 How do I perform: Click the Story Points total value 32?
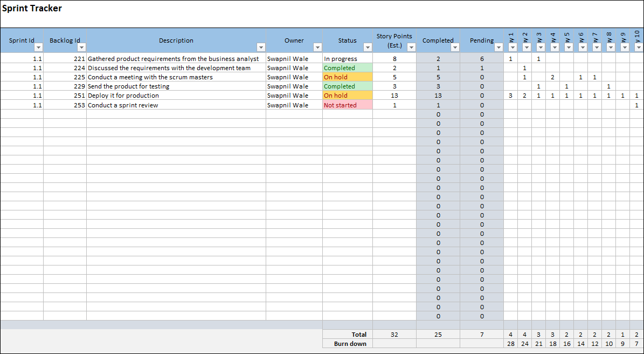click(394, 334)
